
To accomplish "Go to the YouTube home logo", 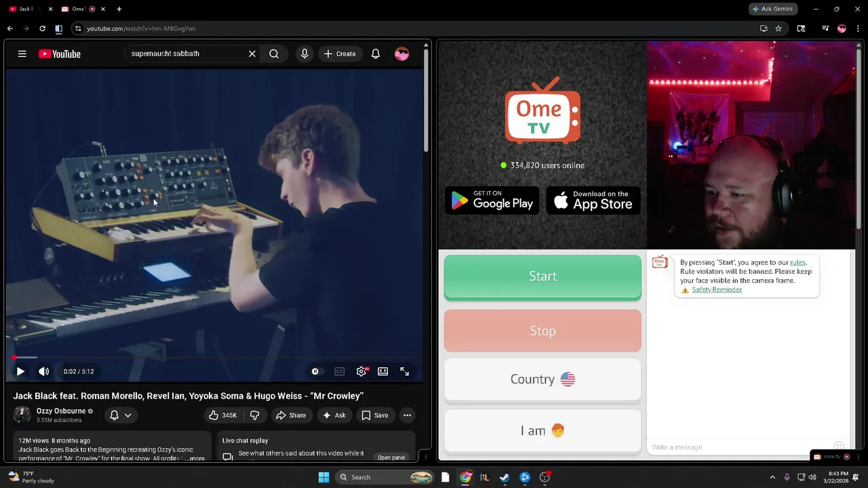I will [x=59, y=54].
